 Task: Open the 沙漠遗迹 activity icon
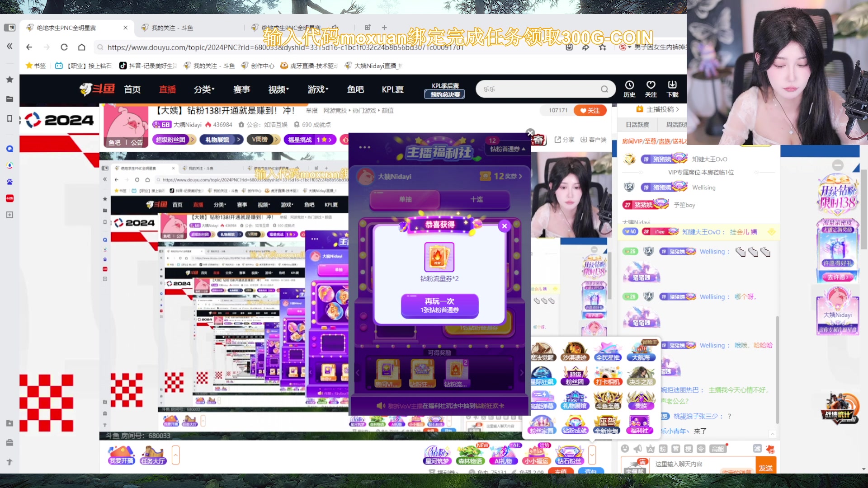575,352
